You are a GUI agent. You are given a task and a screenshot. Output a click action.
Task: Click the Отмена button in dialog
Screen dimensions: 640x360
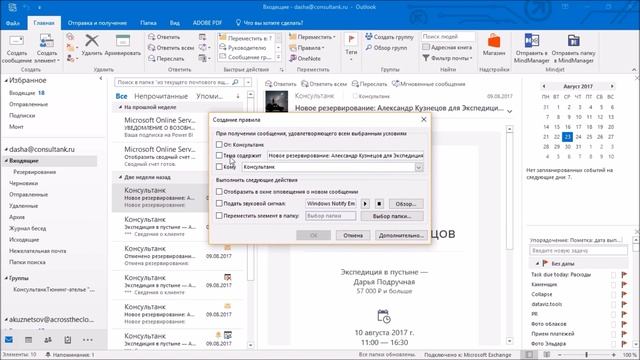(353, 236)
